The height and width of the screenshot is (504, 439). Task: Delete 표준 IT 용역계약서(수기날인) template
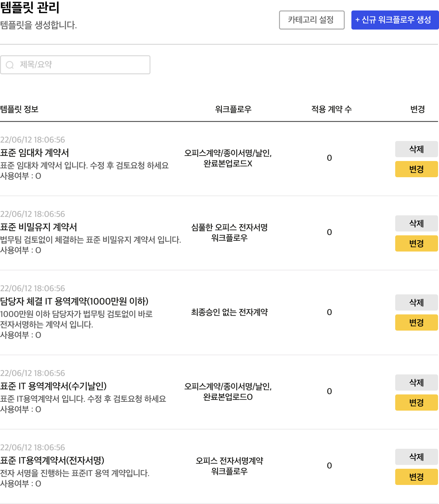(416, 382)
